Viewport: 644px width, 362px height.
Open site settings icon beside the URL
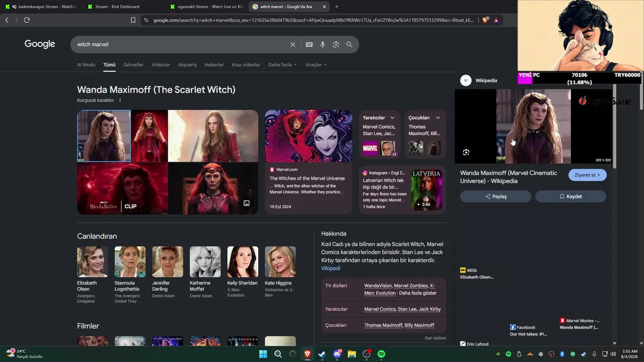click(x=146, y=20)
